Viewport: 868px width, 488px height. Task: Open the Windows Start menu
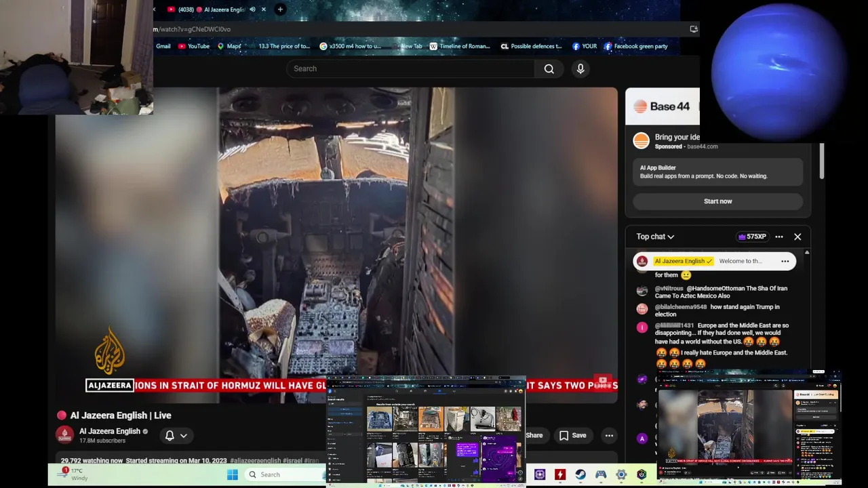(233, 474)
